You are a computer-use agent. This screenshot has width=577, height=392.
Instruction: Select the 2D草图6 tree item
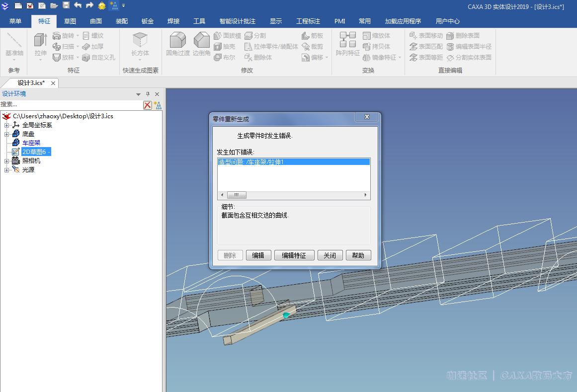pyautogui.click(x=36, y=152)
